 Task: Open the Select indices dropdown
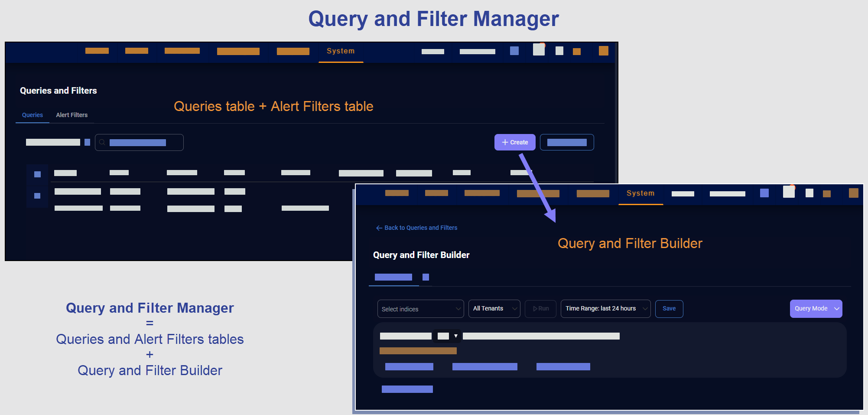click(x=419, y=308)
